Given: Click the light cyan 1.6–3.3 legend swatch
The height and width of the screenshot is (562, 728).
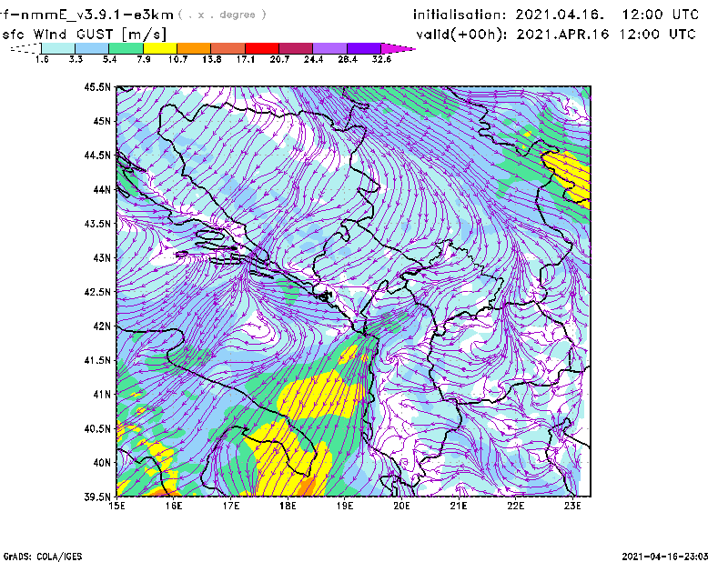Looking at the screenshot, I should click(58, 48).
